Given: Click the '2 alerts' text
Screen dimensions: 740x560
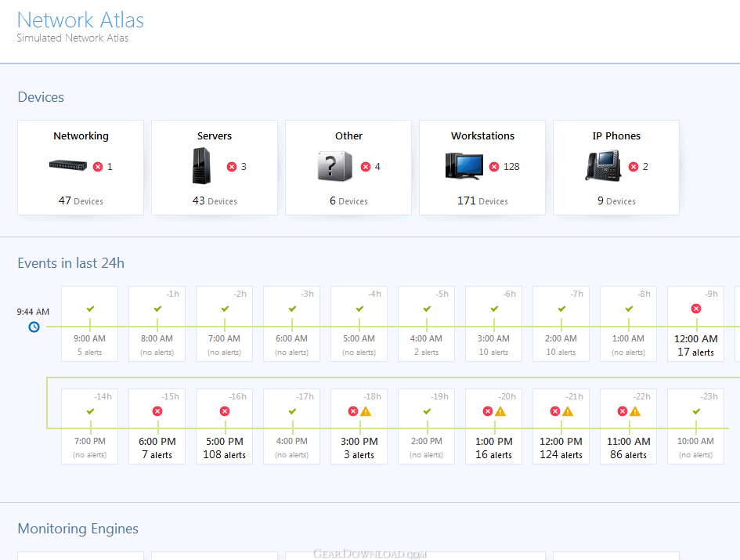Looking at the screenshot, I should coord(426,352).
